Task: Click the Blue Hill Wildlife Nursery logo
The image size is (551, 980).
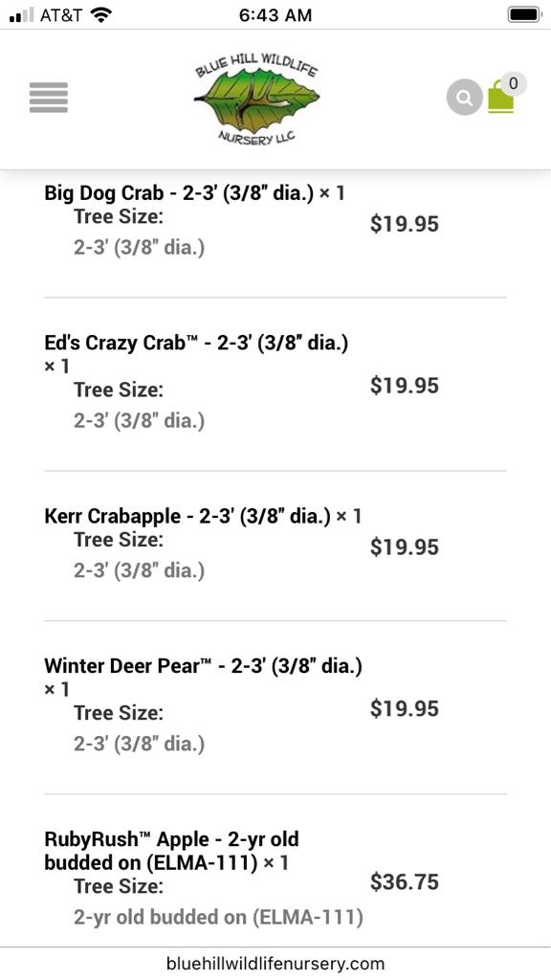Action: [x=256, y=99]
